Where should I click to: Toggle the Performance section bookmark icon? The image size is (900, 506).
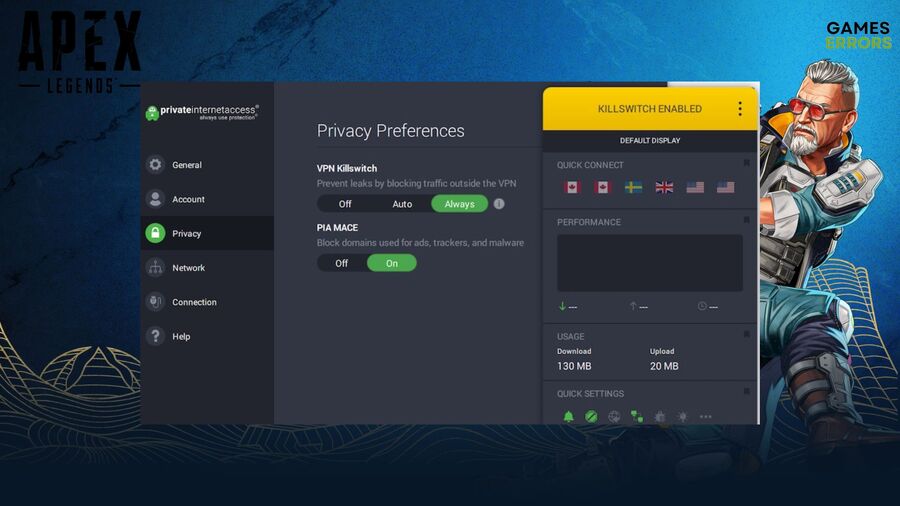(746, 220)
